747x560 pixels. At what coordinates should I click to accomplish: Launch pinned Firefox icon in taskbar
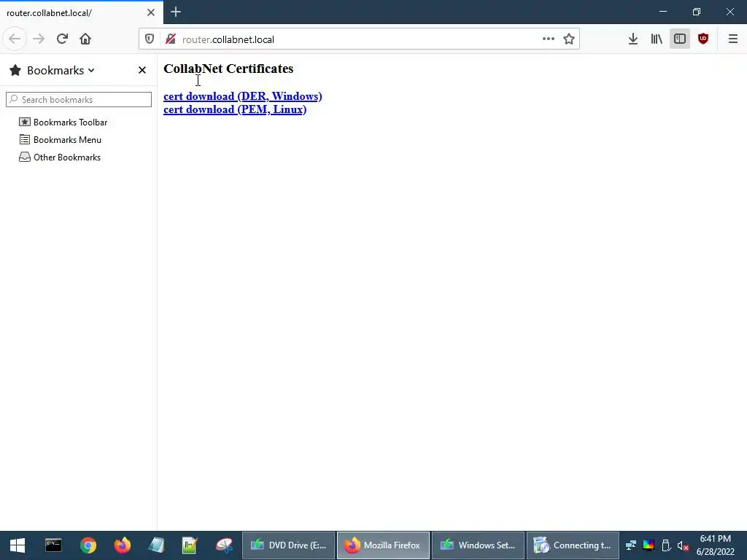tap(122, 545)
